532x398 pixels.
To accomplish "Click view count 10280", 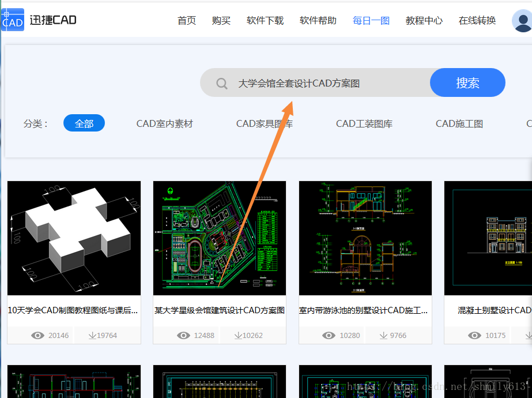I will click(x=350, y=336).
